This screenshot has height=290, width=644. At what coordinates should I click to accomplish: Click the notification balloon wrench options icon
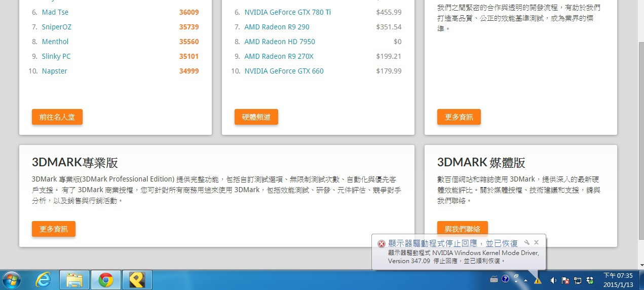[527, 242]
